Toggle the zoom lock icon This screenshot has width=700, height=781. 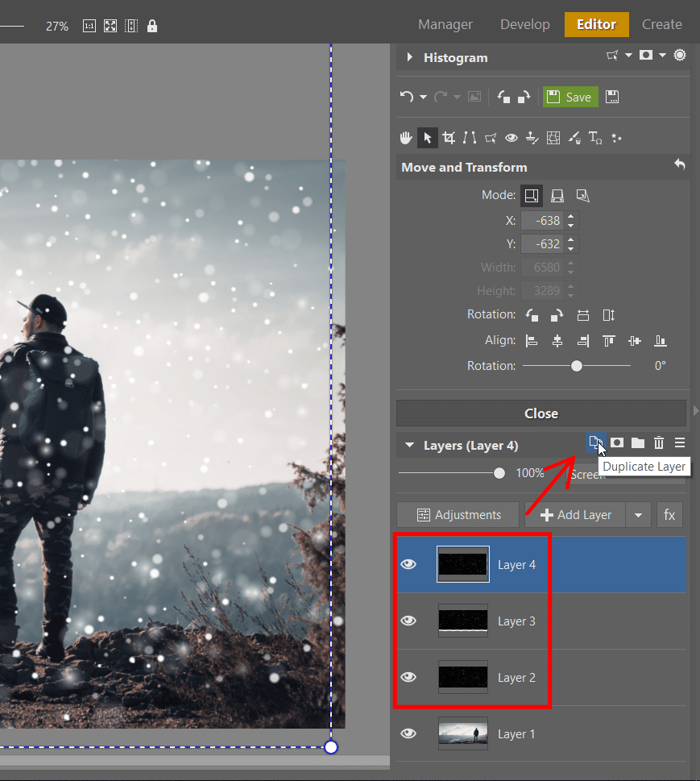click(152, 26)
